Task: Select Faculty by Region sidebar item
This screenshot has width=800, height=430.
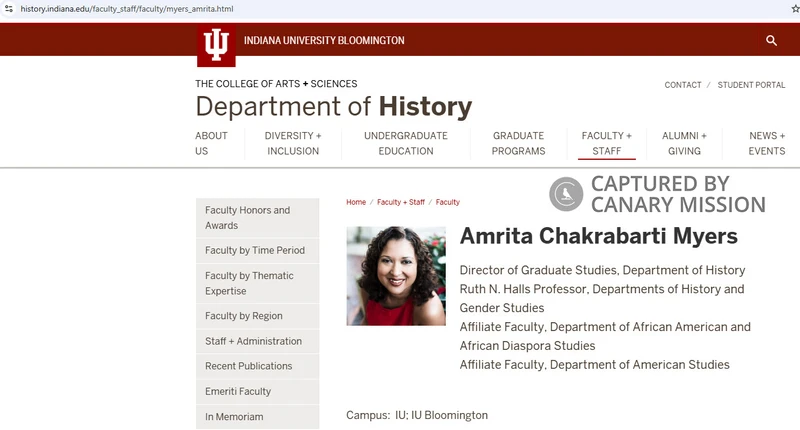Action: pos(258,316)
